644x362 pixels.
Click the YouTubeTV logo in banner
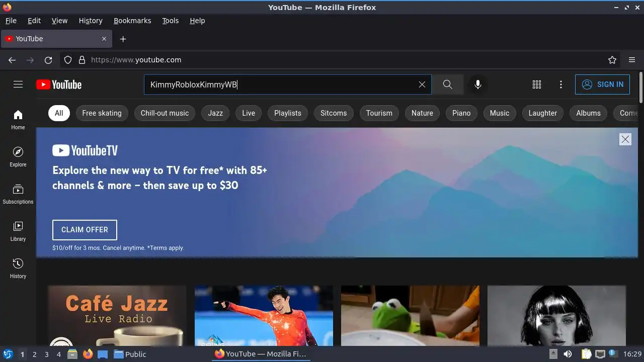(x=85, y=150)
